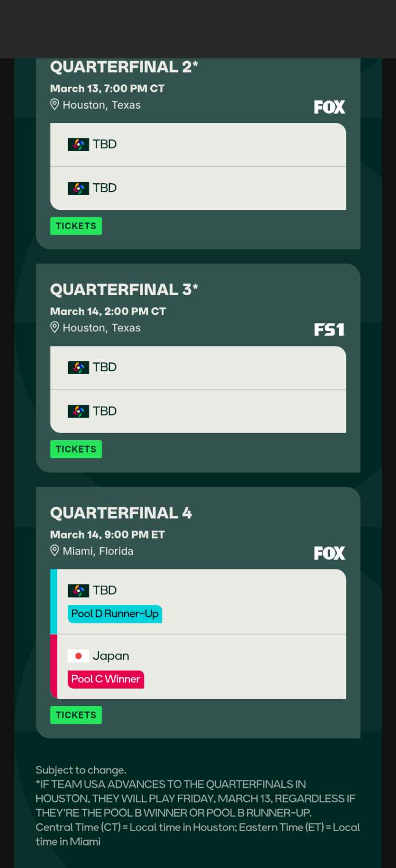Select the Pool D Runner-Up badge
The image size is (396, 868).
tap(115, 614)
